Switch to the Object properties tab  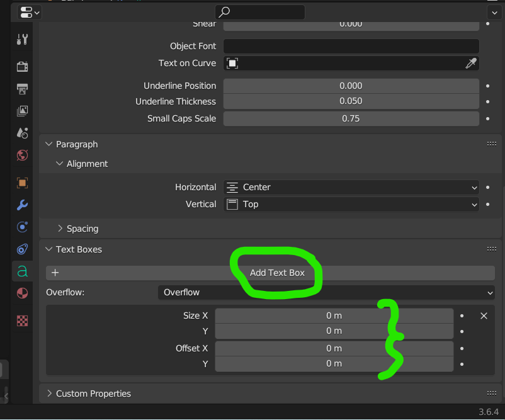click(x=22, y=183)
